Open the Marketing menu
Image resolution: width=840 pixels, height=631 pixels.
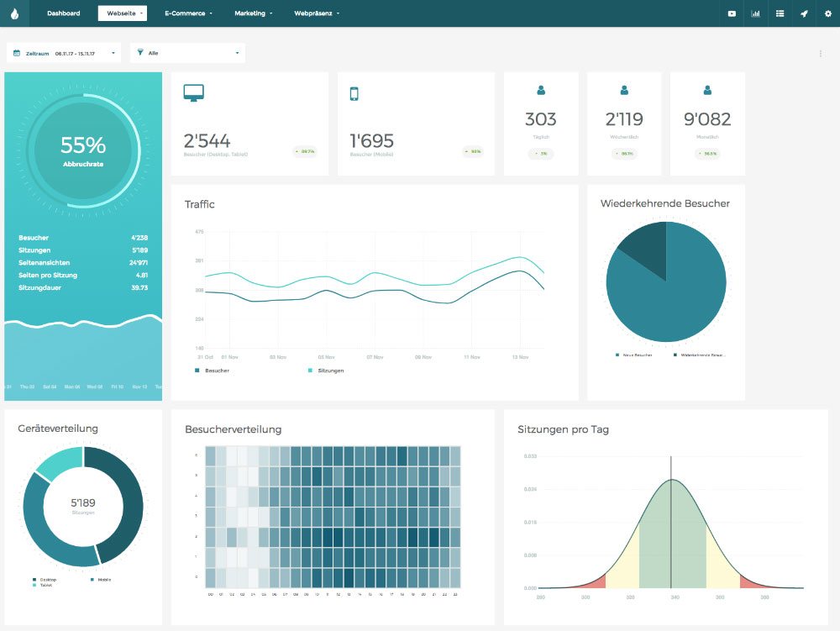pos(253,13)
